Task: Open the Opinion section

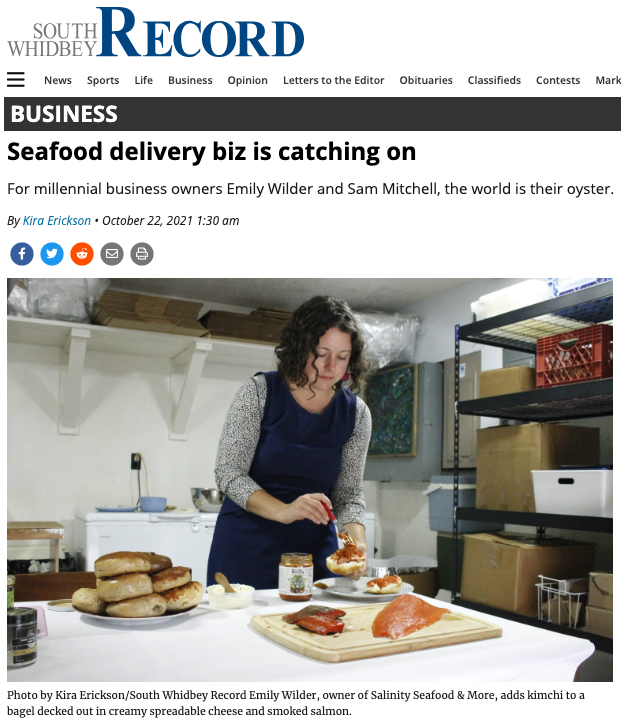Action: (x=248, y=80)
